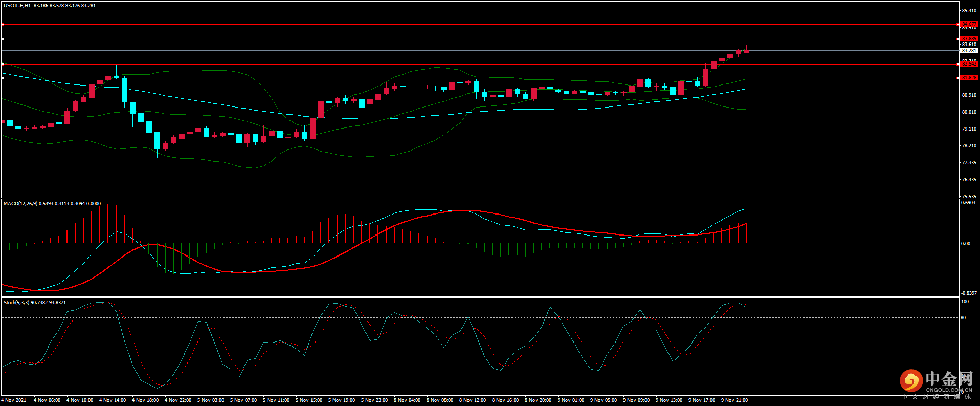Click the 85.410 price scale label
Image resolution: width=980 pixels, height=406 pixels.
(969, 11)
